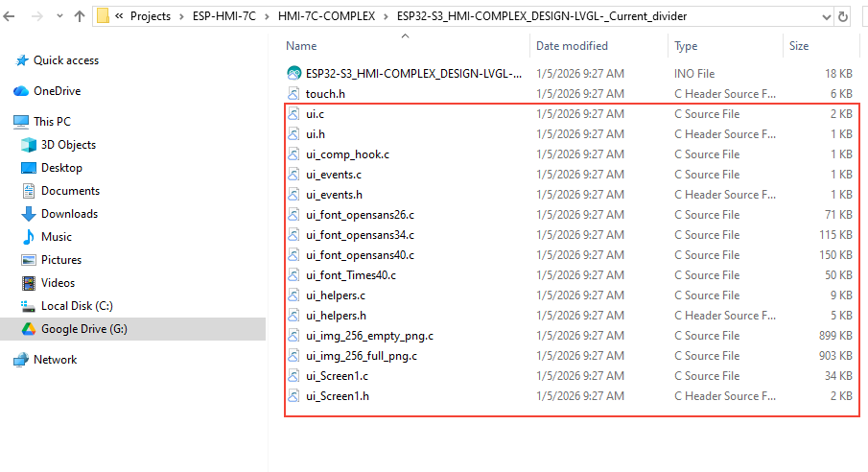
Task: Open chevron after Projects breadcrumb
Action: (x=181, y=16)
